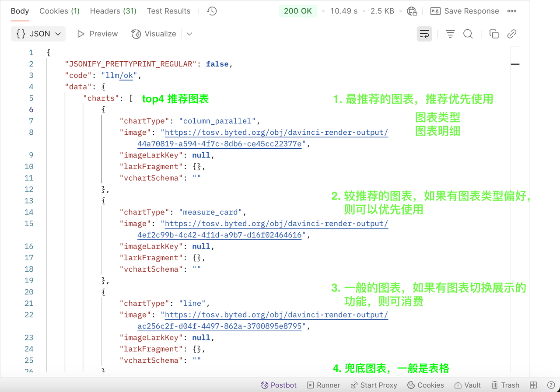Click Start Proxy in the status bar
The image size is (560, 392).
[374, 385]
